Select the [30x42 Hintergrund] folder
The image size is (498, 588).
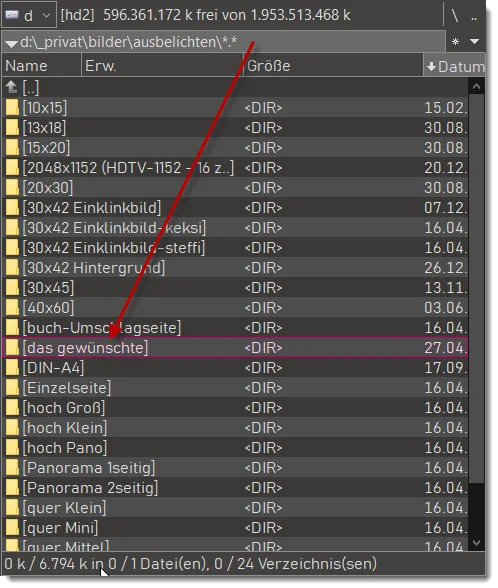coord(235,268)
